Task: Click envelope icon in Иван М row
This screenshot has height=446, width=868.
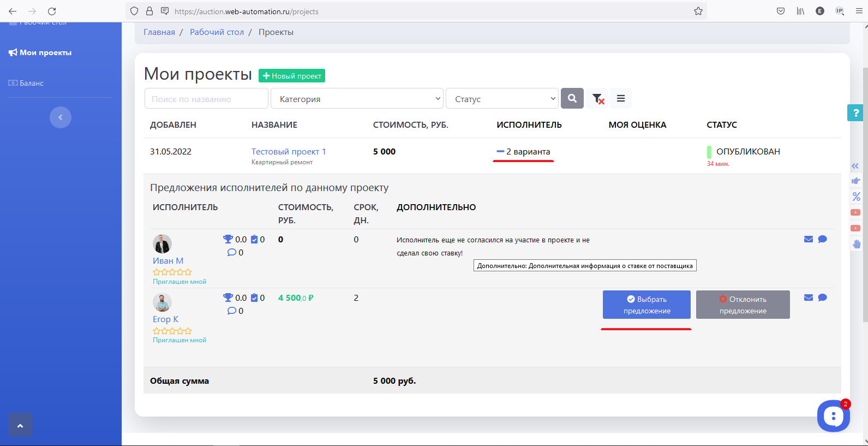Action: click(x=808, y=239)
